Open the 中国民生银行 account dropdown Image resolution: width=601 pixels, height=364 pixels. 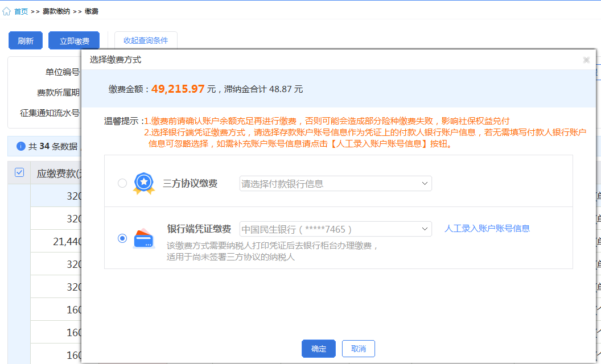coord(335,229)
